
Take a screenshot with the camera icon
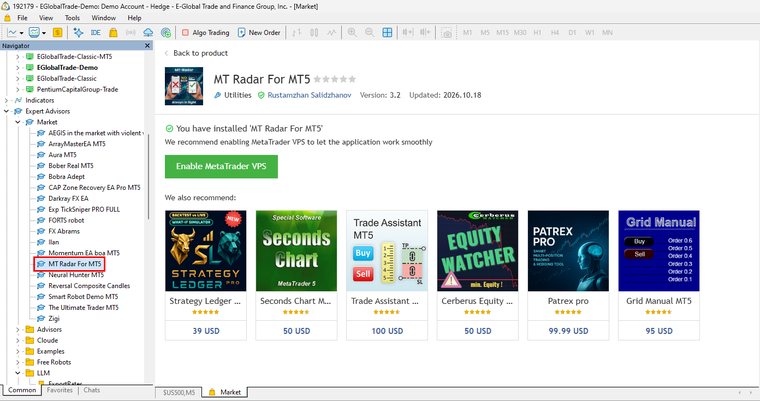446,33
